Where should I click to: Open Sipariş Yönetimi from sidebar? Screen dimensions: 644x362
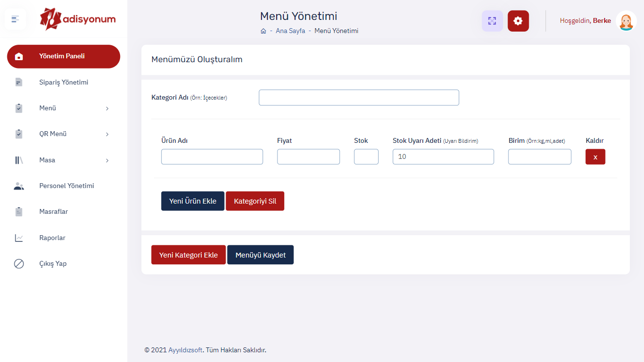[63, 83]
